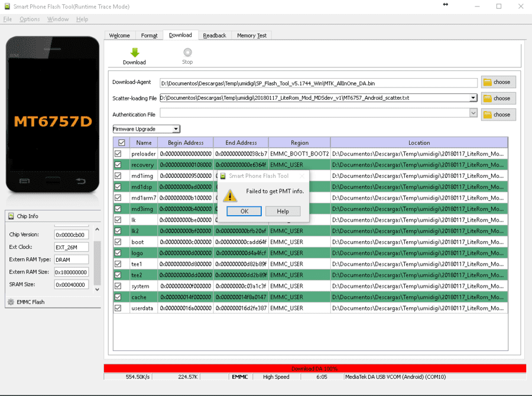The image size is (532, 396).
Task: Click the SRAM Size value field
Action: [72, 284]
